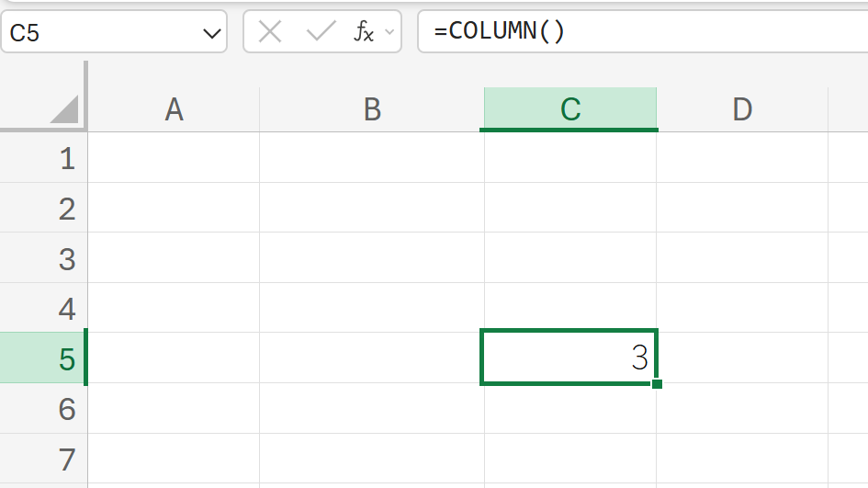The height and width of the screenshot is (488, 868).
Task: Select row 3 header
Action: (x=66, y=258)
